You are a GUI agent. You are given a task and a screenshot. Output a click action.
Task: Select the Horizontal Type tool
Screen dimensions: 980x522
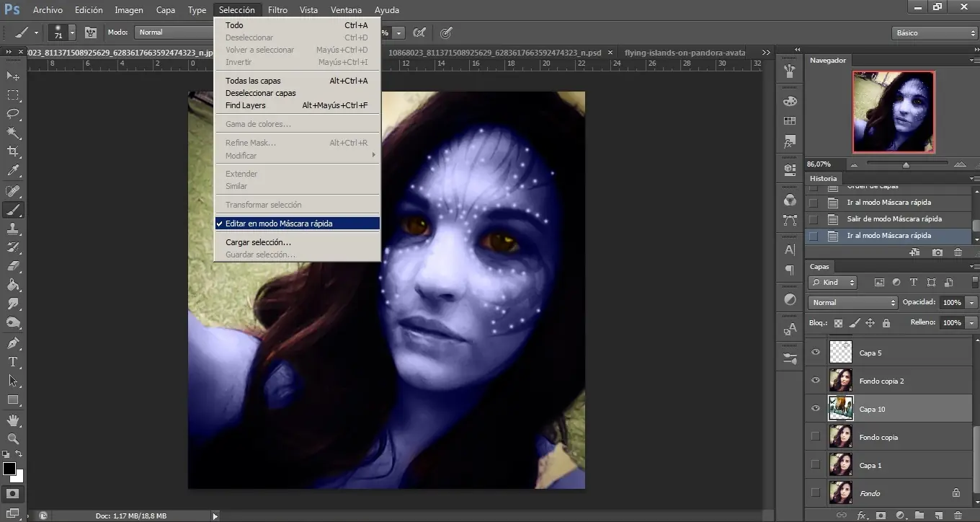13,362
